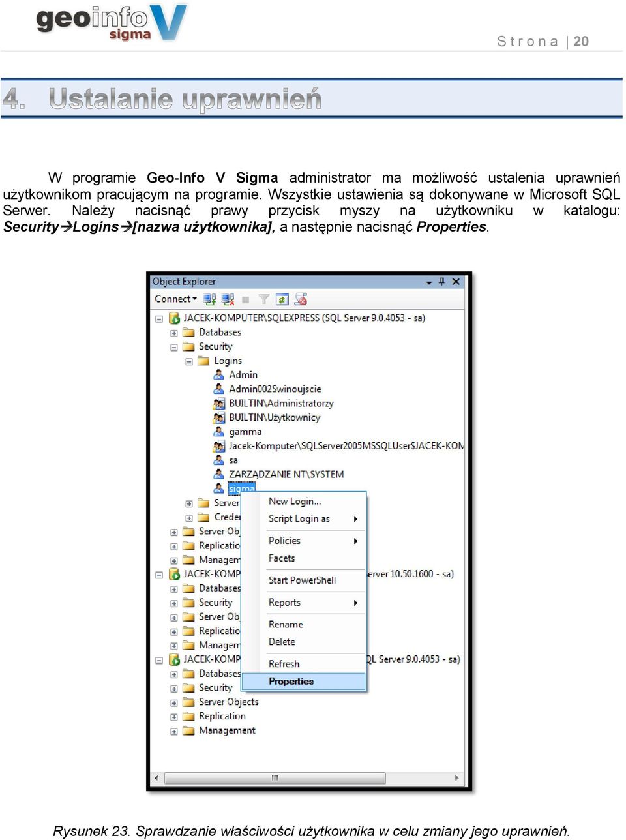The height and width of the screenshot is (840, 626).
Task: Click the horizontal scrollbar left arrow
Action: click(156, 778)
